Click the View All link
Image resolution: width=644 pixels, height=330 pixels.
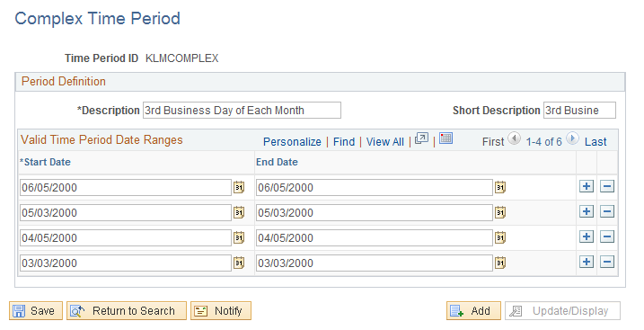pyautogui.click(x=384, y=142)
